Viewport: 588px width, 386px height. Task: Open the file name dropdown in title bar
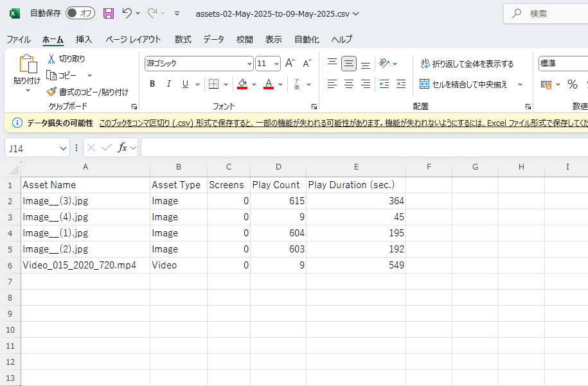(356, 14)
